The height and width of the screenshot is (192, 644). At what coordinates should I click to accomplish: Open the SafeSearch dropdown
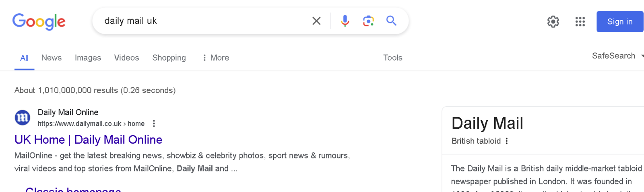[x=617, y=56]
